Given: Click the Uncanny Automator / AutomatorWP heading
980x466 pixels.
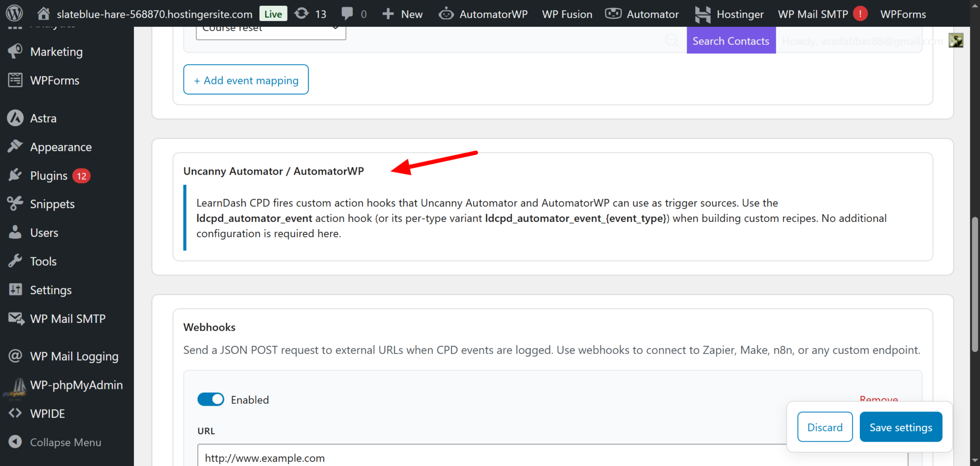Looking at the screenshot, I should click(274, 171).
